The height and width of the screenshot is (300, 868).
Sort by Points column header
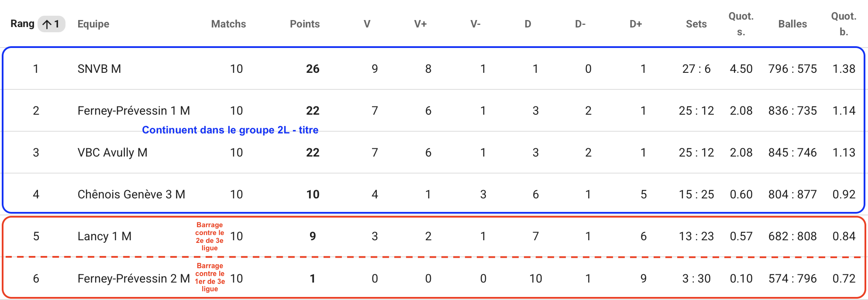point(305,24)
